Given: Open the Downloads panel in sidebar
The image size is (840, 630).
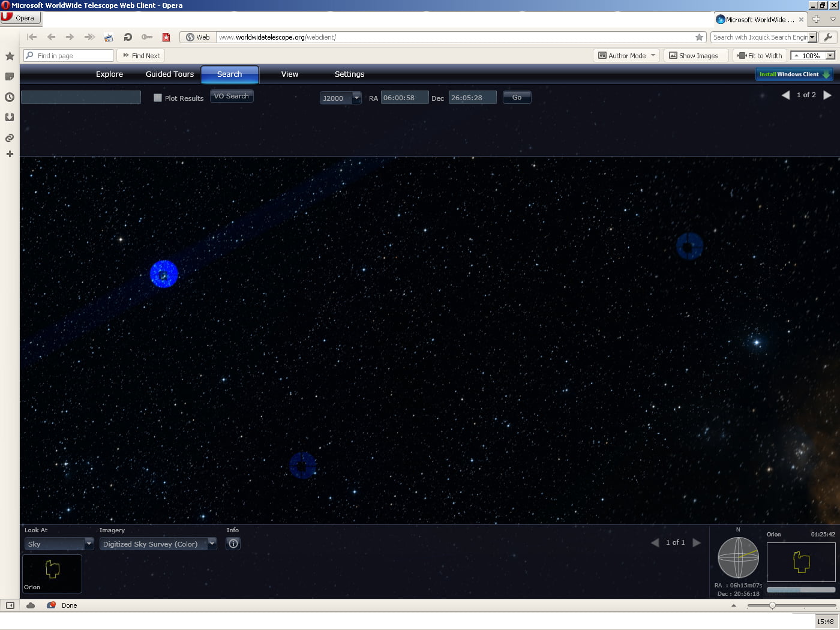Looking at the screenshot, I should pyautogui.click(x=10, y=118).
